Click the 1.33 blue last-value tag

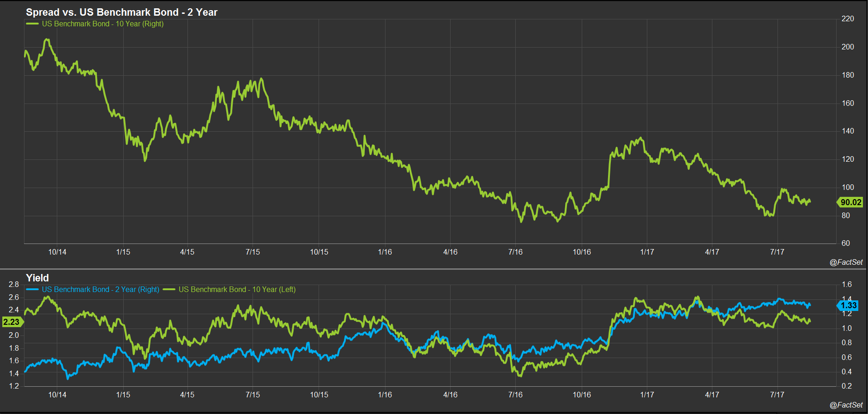point(848,305)
